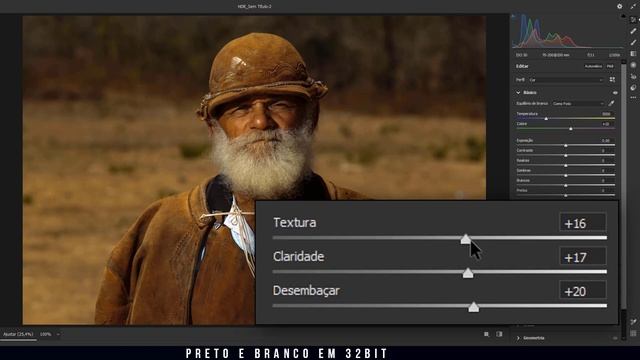Click the Automático button
The height and width of the screenshot is (360, 640).
[x=593, y=66]
